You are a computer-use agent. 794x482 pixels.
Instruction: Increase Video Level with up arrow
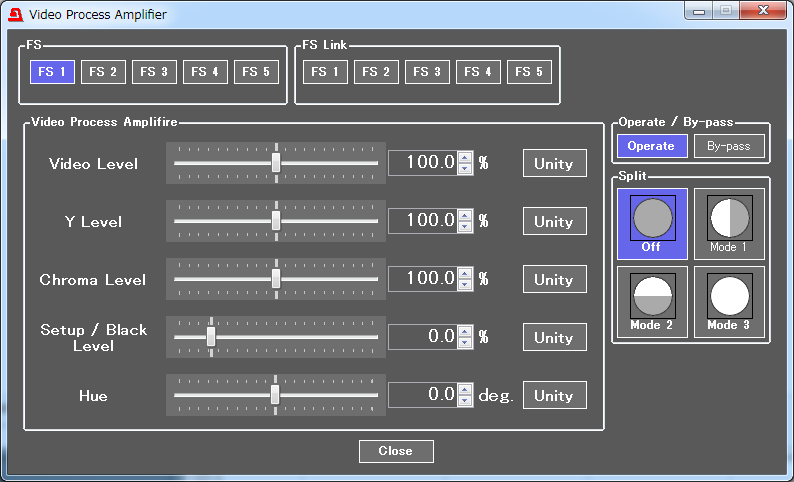coord(464,157)
